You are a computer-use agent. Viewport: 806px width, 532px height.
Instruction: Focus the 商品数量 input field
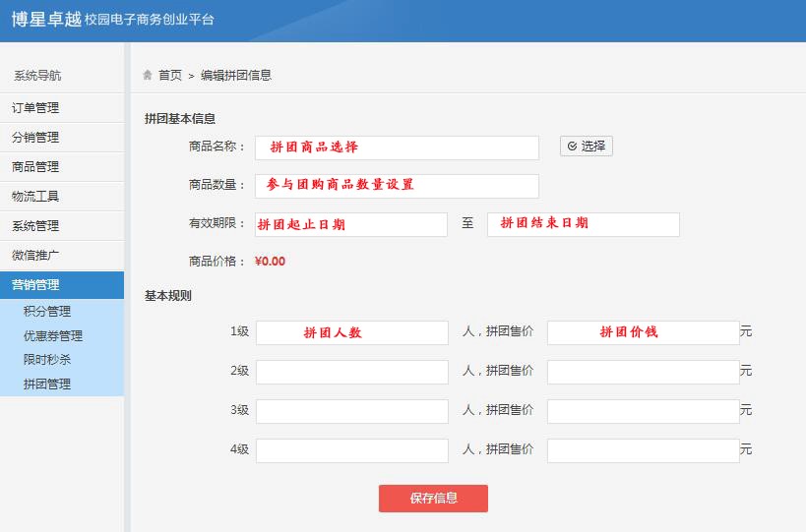tap(397, 186)
